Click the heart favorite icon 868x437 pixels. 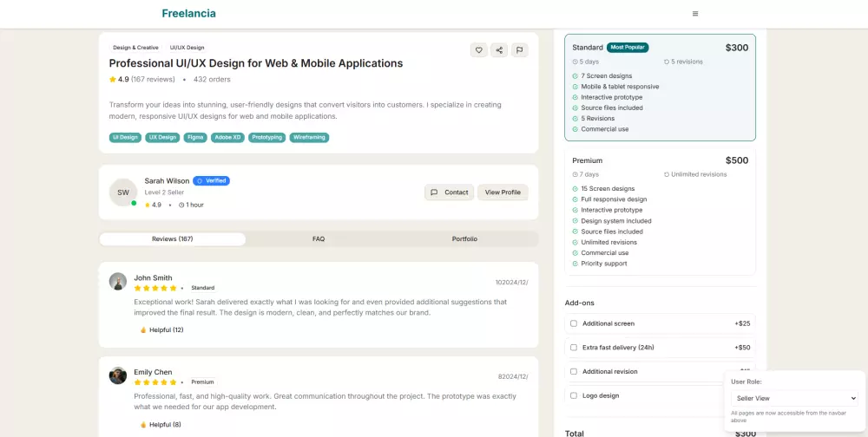point(478,50)
